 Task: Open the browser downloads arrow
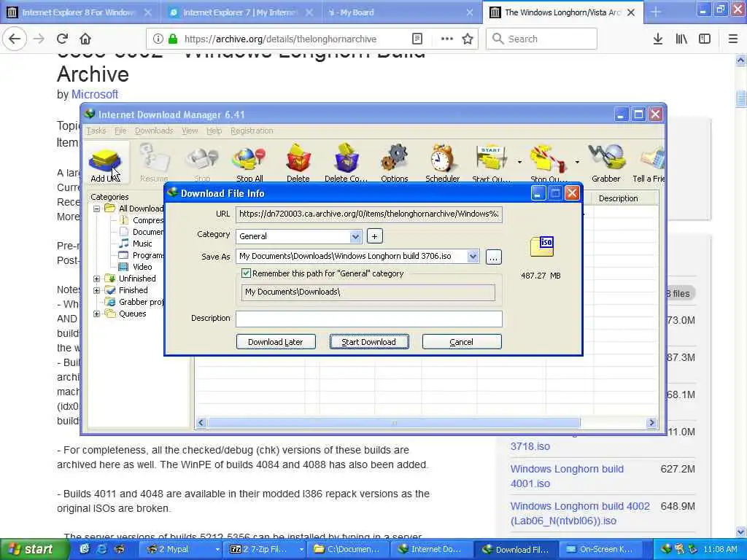click(x=657, y=39)
